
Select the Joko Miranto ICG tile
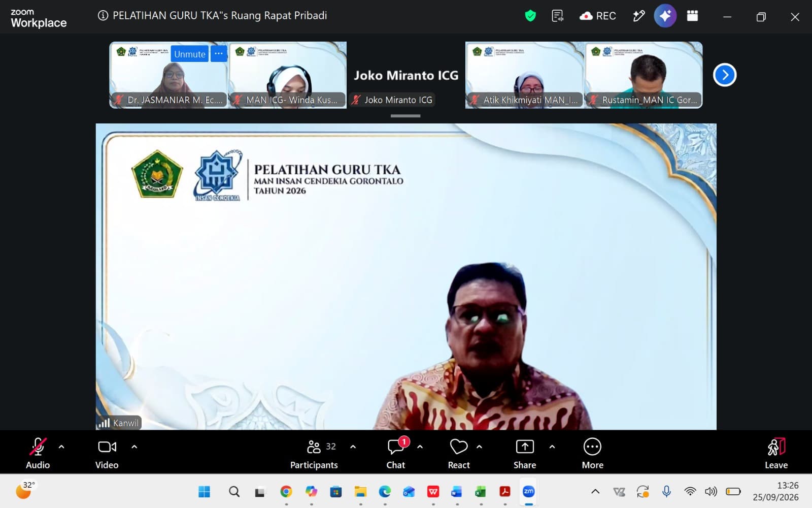click(x=406, y=75)
